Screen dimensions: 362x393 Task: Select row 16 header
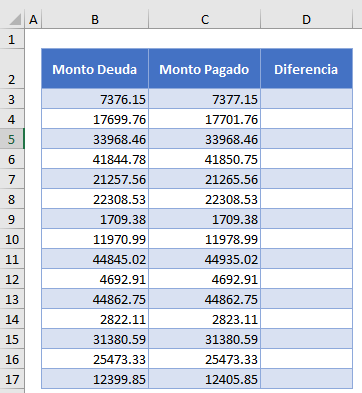(12, 359)
